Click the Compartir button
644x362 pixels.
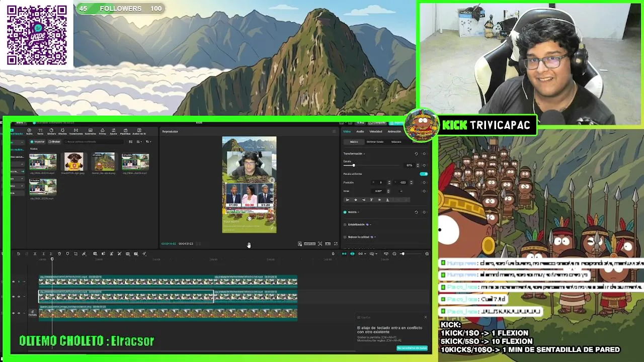point(378,123)
